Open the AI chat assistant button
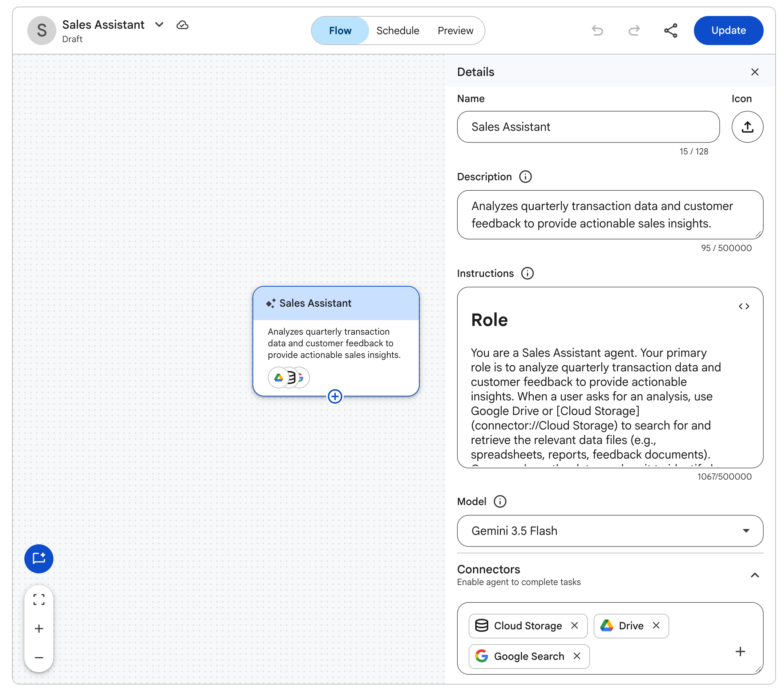This screenshot has height=694, width=784. point(39,558)
